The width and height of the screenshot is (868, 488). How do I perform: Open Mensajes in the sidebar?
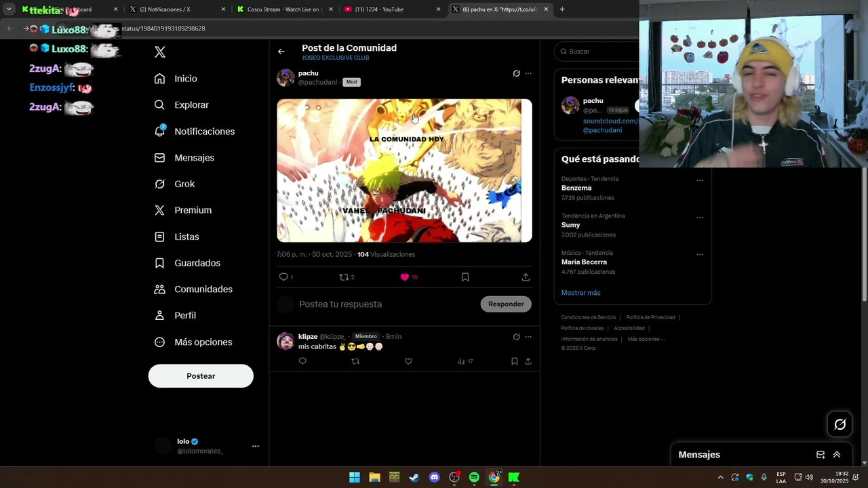184,157
